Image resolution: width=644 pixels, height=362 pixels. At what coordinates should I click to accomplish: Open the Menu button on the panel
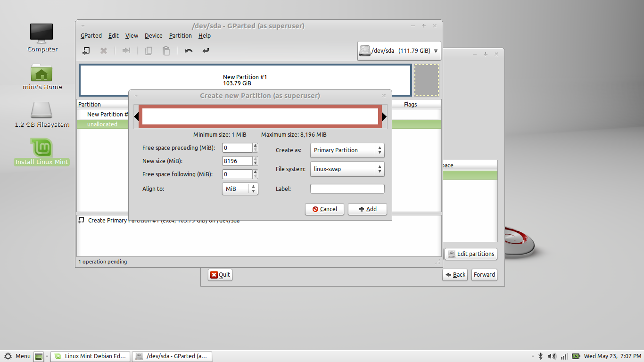[x=17, y=356]
